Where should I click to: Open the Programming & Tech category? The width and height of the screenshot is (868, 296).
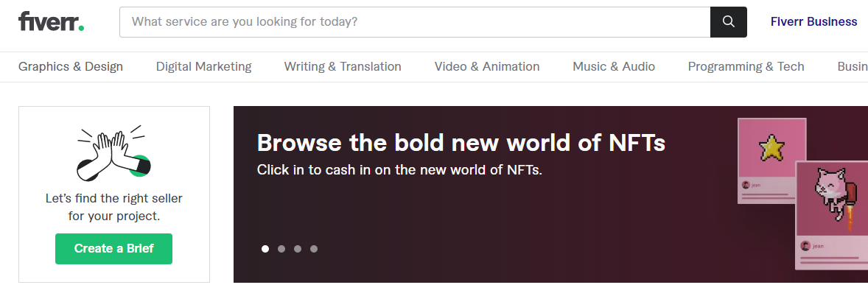746,66
